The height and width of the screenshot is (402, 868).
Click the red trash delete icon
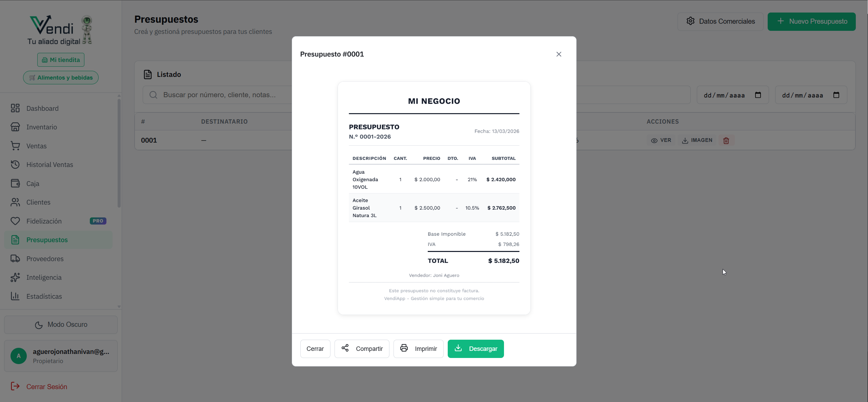[x=726, y=141]
